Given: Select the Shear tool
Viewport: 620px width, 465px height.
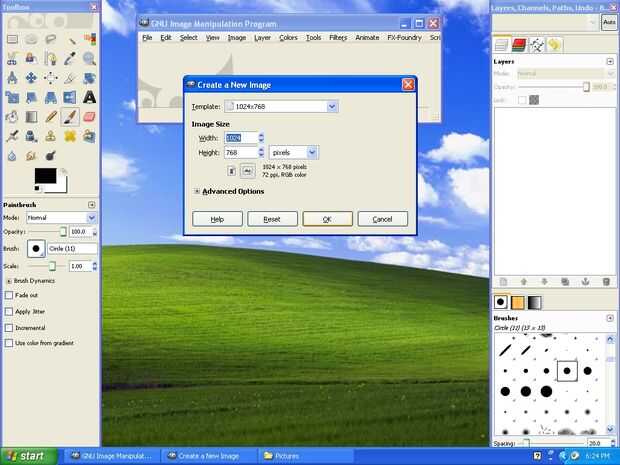Looking at the screenshot, I should coord(31,97).
